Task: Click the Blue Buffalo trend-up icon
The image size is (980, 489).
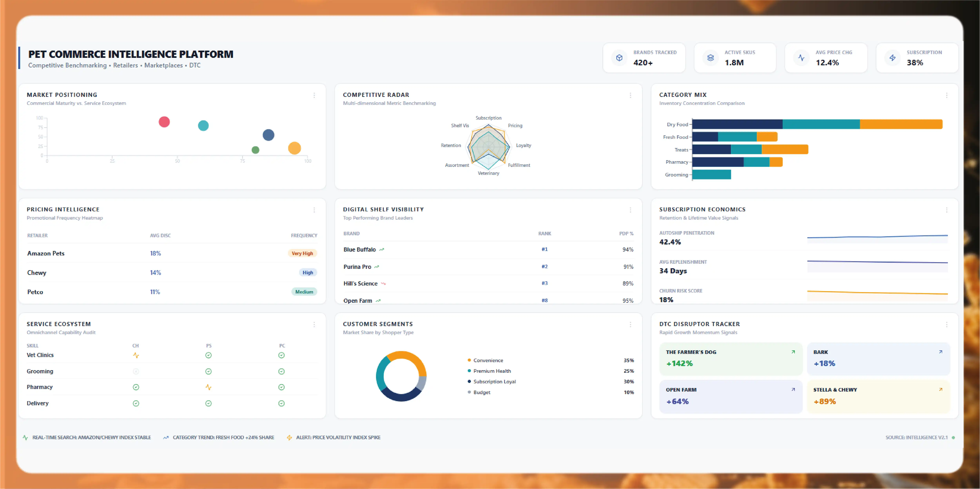Action: click(382, 250)
